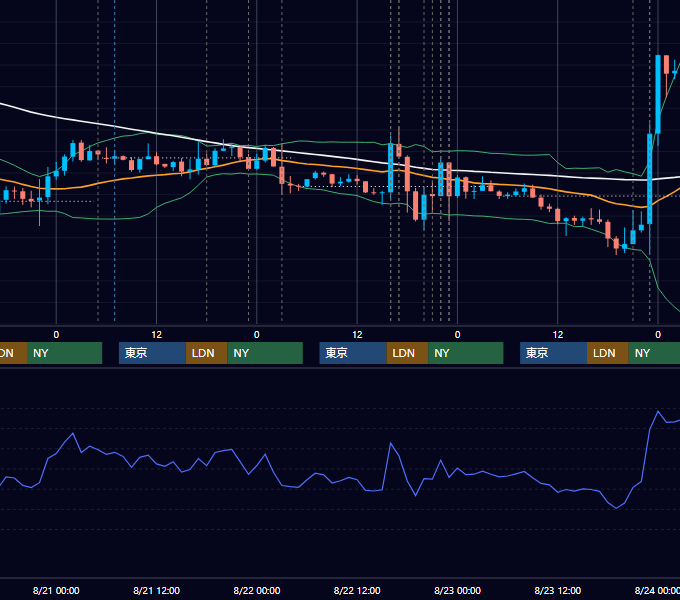Screen dimensions: 680x600
Task: Click the 東京 session block on 8/21
Action: [152, 353]
